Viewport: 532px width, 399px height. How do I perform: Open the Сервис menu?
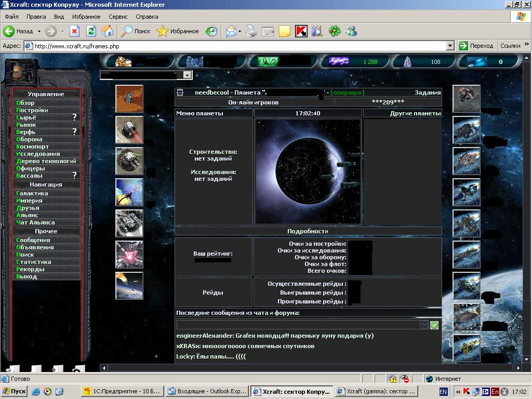118,17
